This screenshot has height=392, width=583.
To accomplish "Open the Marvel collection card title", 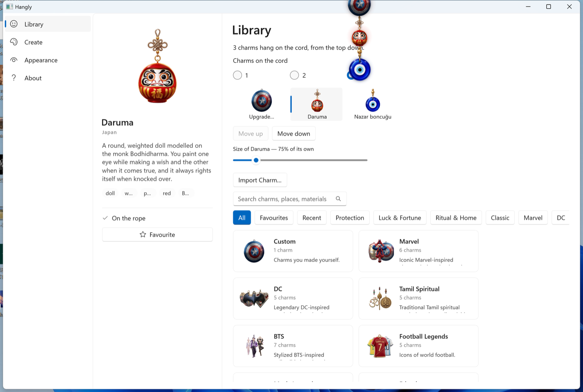I will click(x=409, y=241).
